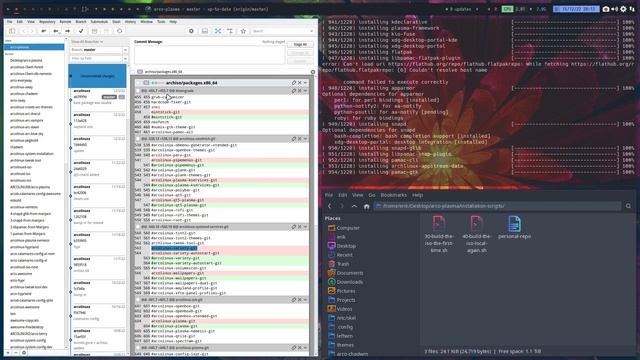Open the 40-build-the-iso-local-again.sh file
This screenshot has height=360, width=640.
click(476, 234)
